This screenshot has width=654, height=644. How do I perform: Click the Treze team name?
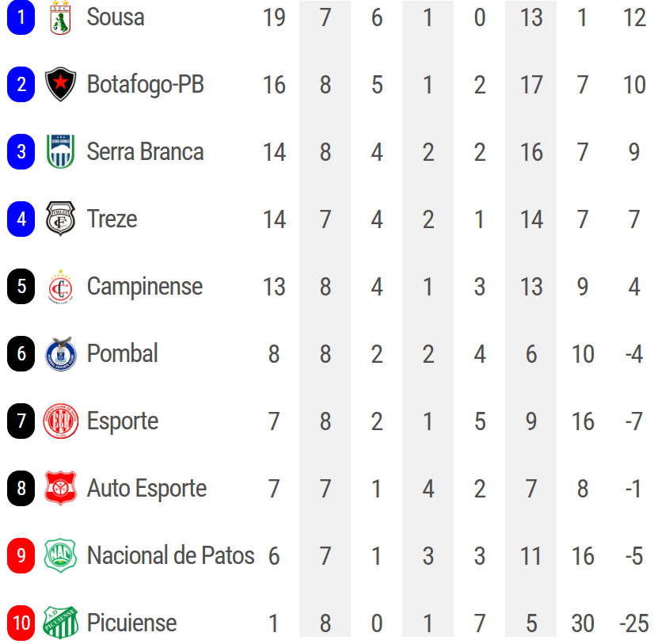pos(112,219)
